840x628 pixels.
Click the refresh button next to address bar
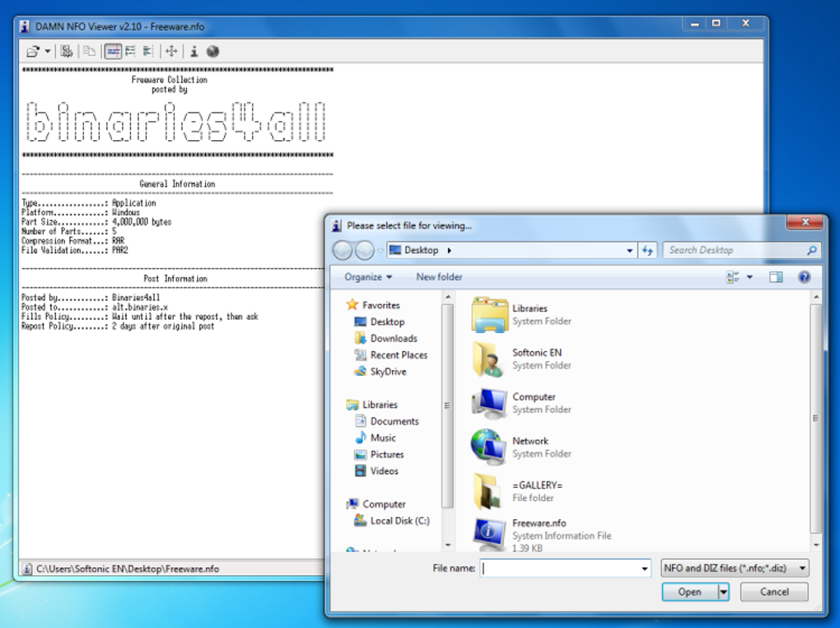click(x=647, y=251)
